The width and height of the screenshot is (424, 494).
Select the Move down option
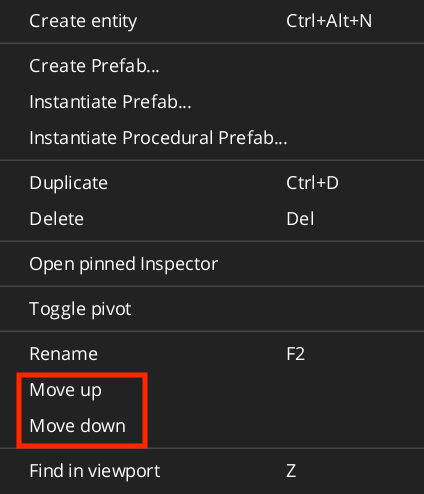click(x=212, y=426)
